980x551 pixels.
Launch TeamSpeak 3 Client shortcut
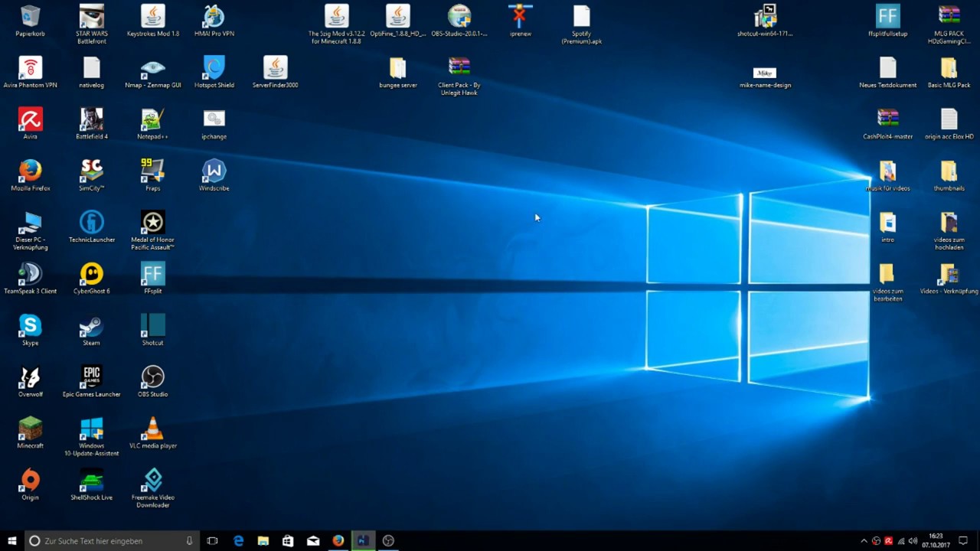pyautogui.click(x=31, y=274)
